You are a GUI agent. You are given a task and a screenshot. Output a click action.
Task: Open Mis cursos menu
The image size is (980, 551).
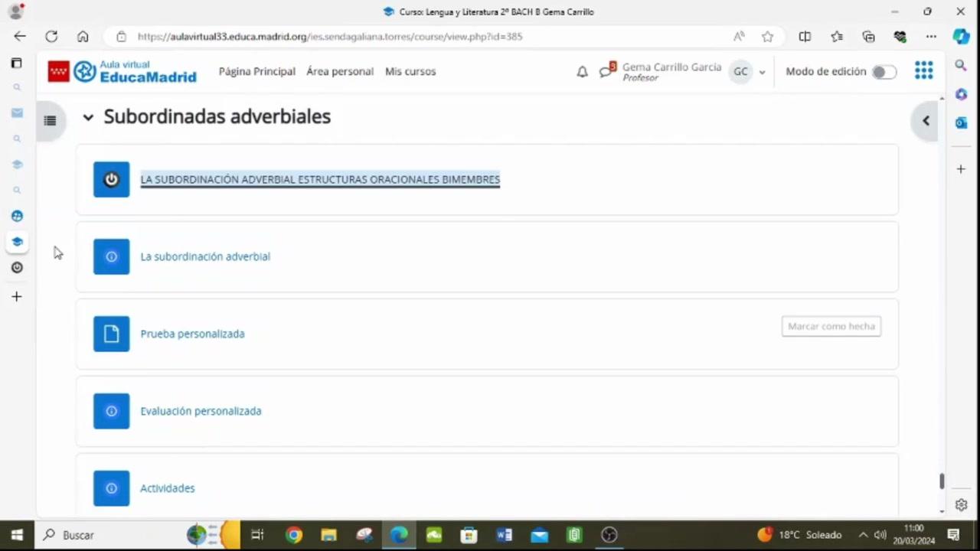(410, 71)
